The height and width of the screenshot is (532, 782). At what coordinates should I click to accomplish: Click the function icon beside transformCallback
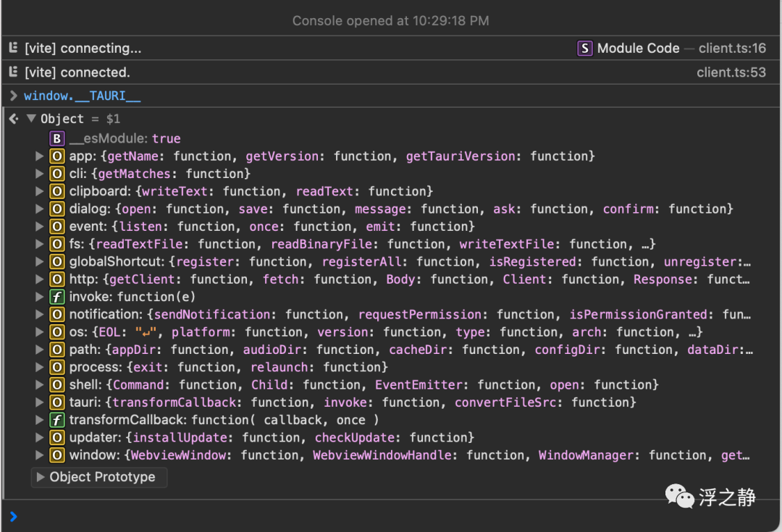coord(57,420)
